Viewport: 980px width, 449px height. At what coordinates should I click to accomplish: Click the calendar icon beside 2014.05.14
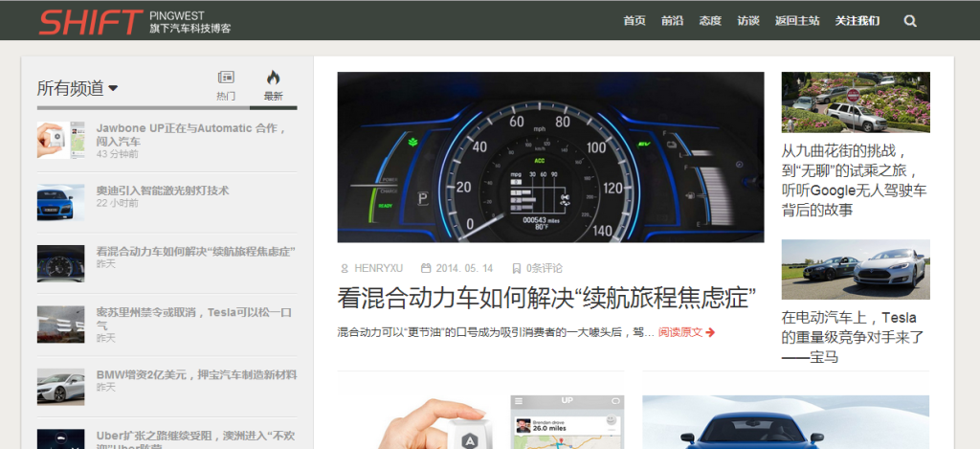(x=426, y=268)
